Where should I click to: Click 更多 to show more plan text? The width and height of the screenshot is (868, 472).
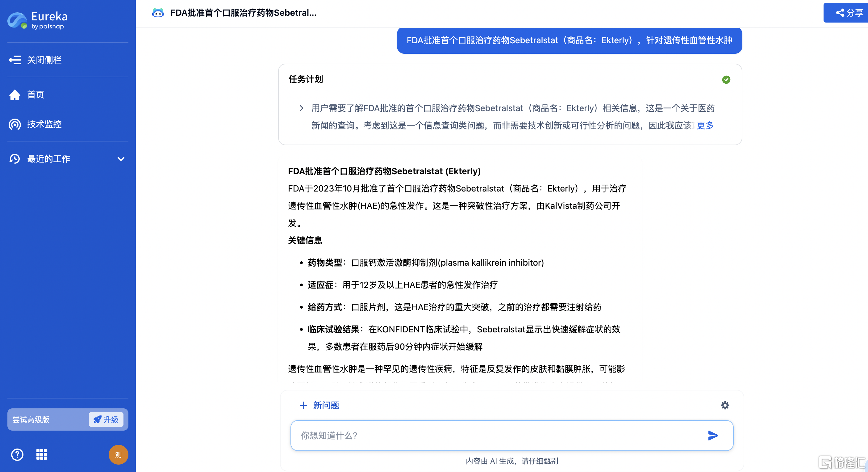705,125
